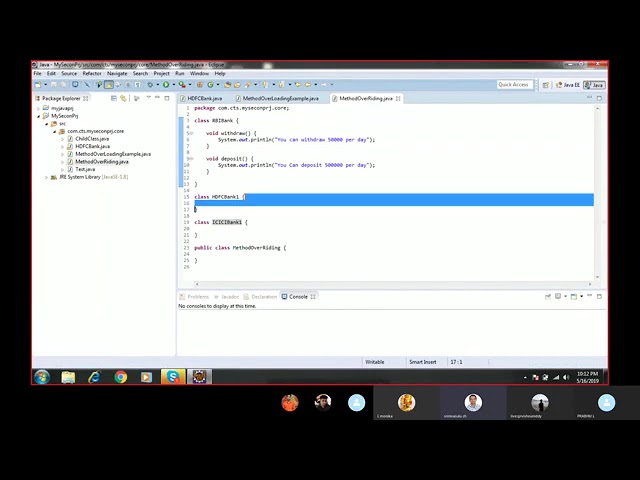Collapse the src folder node
Screen dimensions: 640x480
(47, 124)
